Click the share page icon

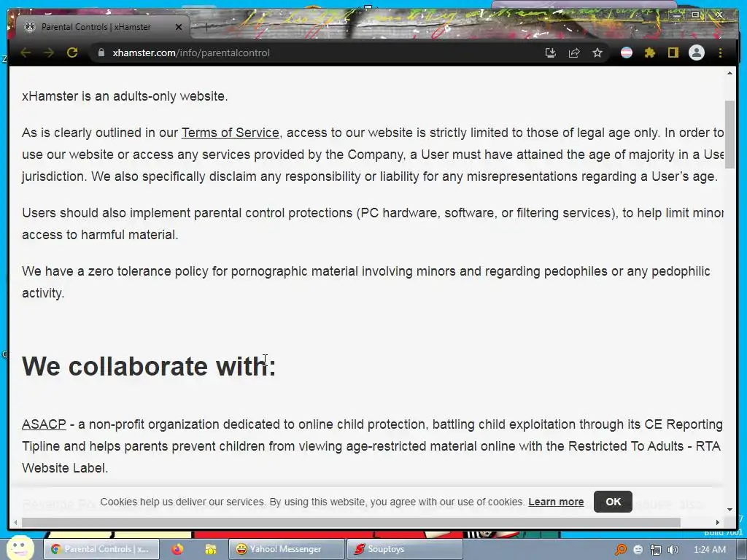(574, 52)
